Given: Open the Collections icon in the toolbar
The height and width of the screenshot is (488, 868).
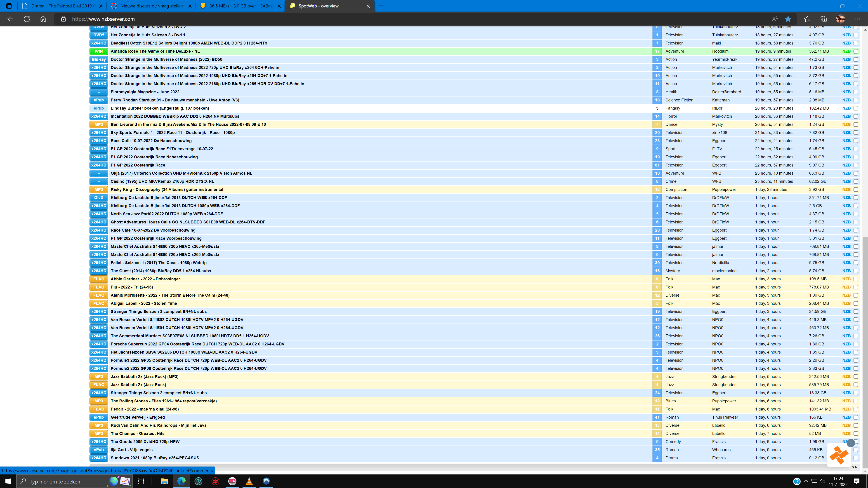Looking at the screenshot, I should pyautogui.click(x=823, y=19).
